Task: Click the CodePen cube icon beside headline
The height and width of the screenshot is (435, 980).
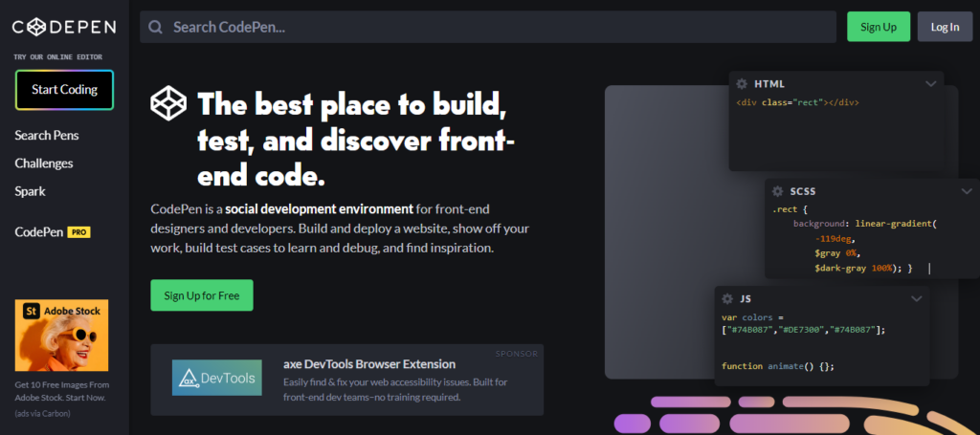Action: point(169,101)
